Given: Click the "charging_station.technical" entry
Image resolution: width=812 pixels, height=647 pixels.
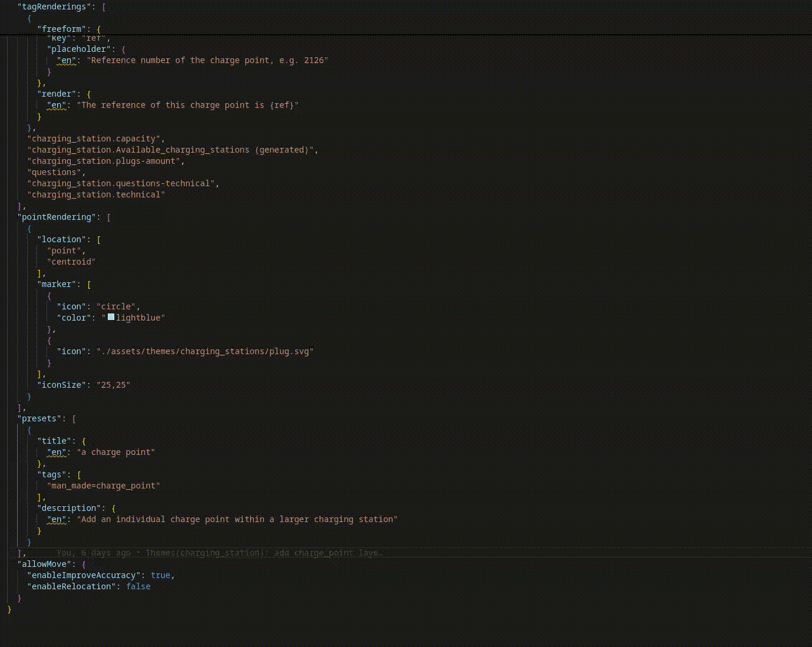Looking at the screenshot, I should point(96,194).
